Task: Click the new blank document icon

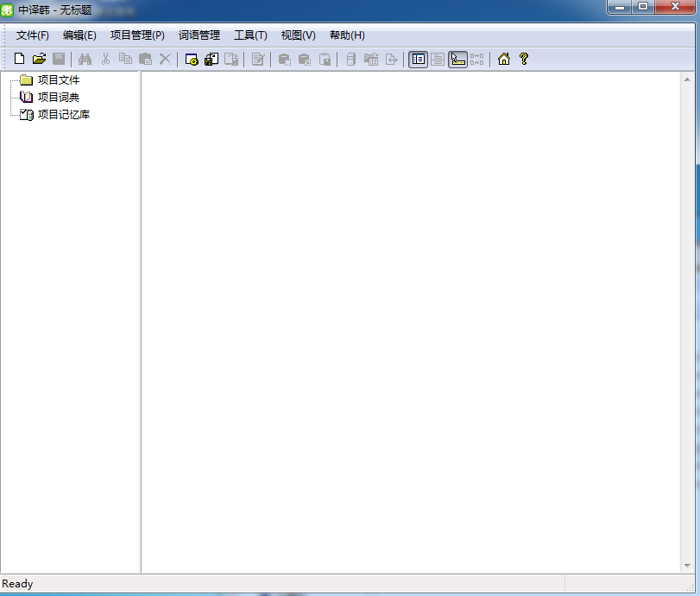Action: pyautogui.click(x=19, y=59)
